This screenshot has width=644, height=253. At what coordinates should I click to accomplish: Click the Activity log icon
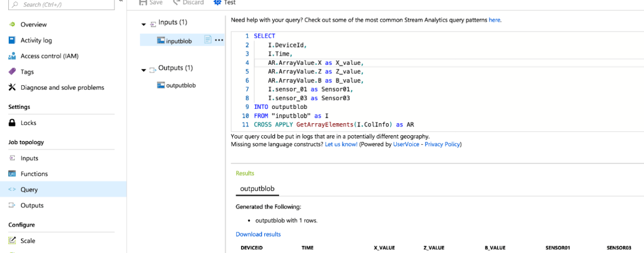pos(12,40)
